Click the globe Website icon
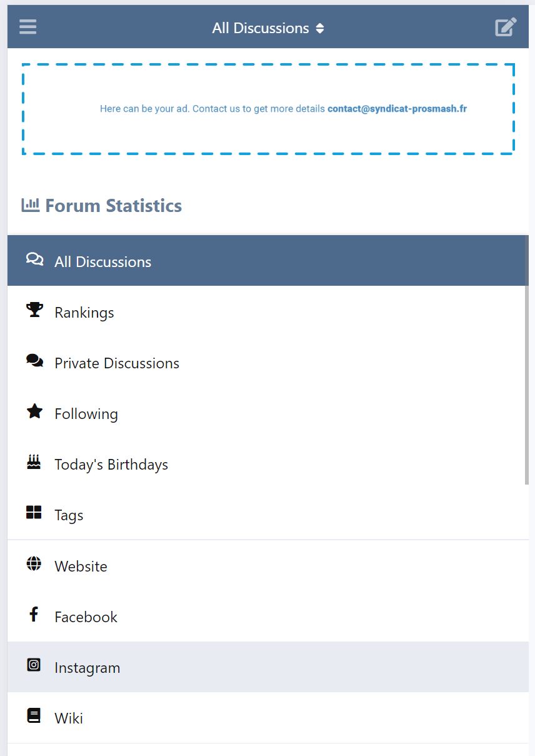Viewport: 535px width, 756px height. 34,564
